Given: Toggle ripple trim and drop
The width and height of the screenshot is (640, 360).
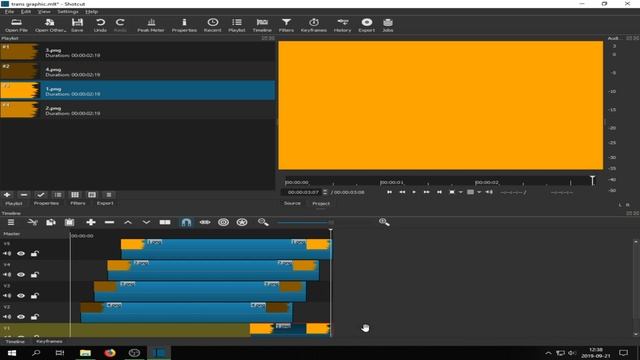Looking at the screenshot, I should (223, 222).
